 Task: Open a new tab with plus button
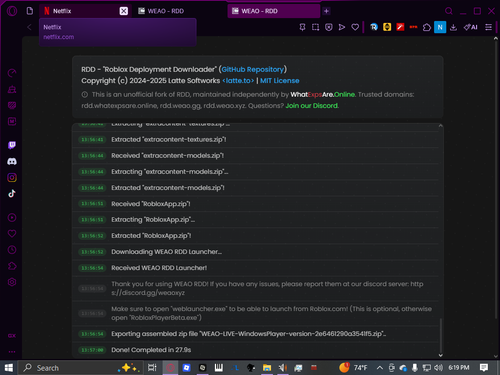point(326,11)
